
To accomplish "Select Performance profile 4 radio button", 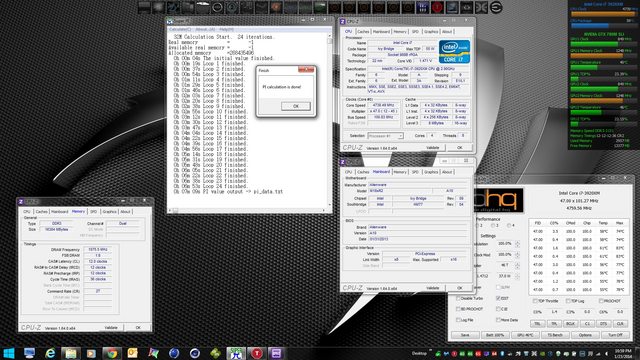I will [509, 225].
